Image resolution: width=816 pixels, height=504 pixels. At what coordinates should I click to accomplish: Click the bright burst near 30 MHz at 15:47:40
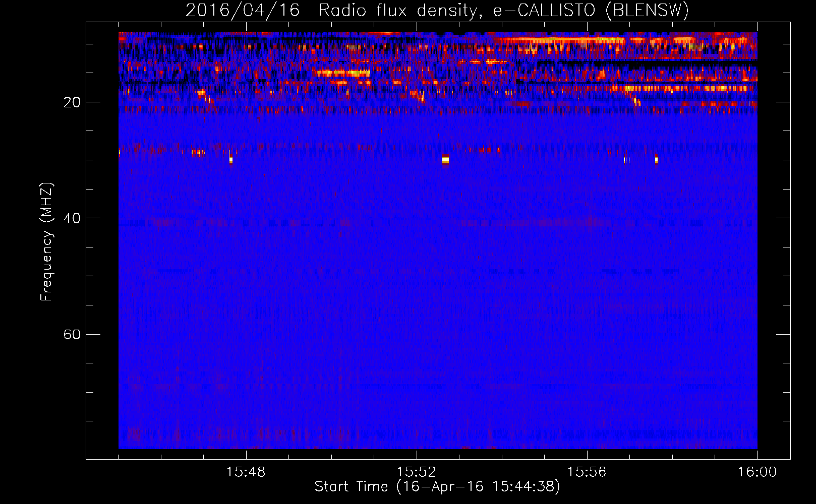tap(231, 160)
